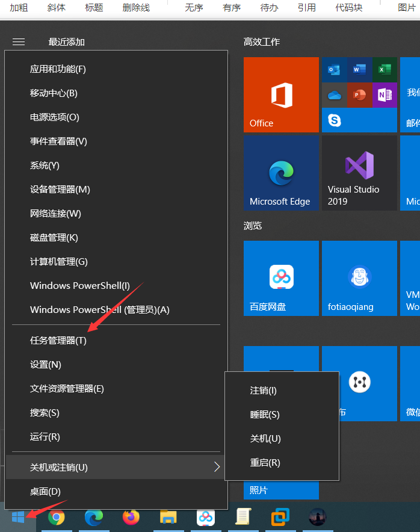
Task: Launch Google Chrome from taskbar
Action: [57, 517]
